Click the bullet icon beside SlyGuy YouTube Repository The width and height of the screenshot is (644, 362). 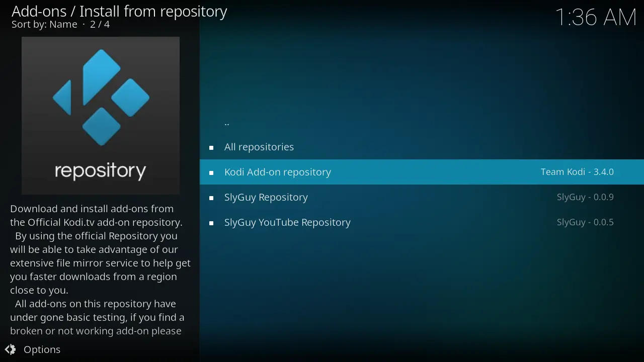pos(211,223)
